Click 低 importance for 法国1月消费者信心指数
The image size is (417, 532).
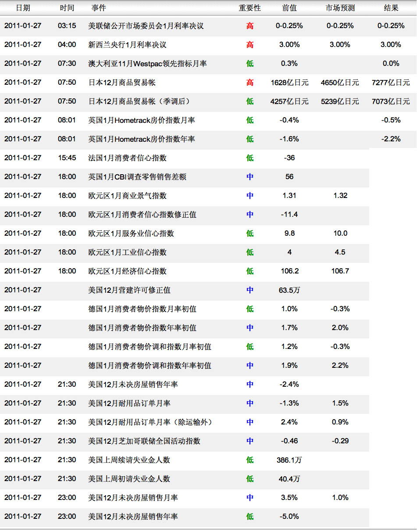pos(249,158)
